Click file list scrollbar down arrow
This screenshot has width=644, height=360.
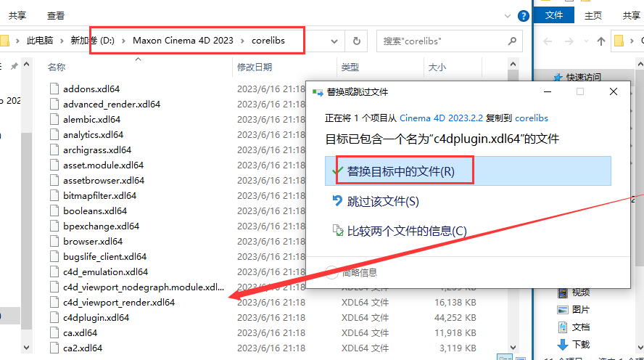[513, 347]
